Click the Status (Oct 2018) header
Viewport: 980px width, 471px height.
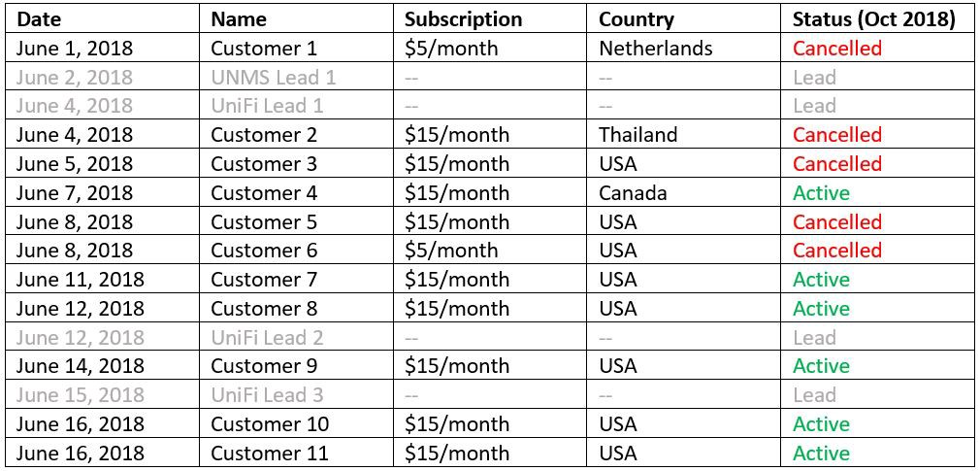point(873,20)
